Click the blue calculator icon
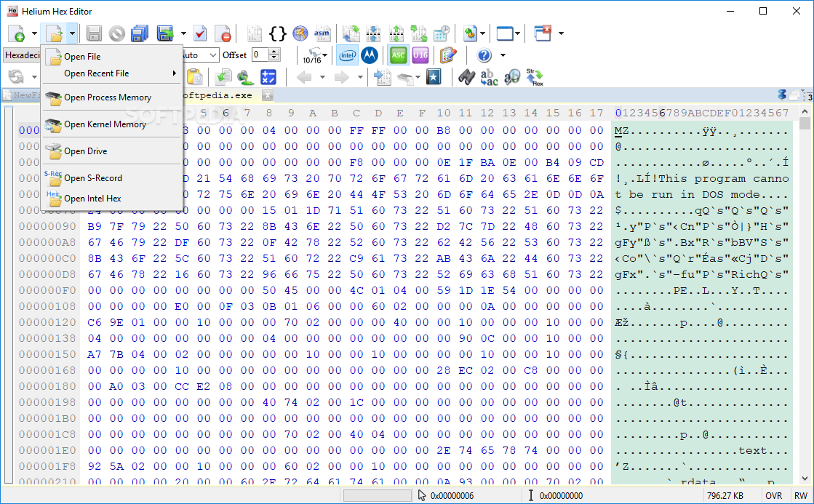Viewport: 814px width, 504px height. [x=268, y=77]
